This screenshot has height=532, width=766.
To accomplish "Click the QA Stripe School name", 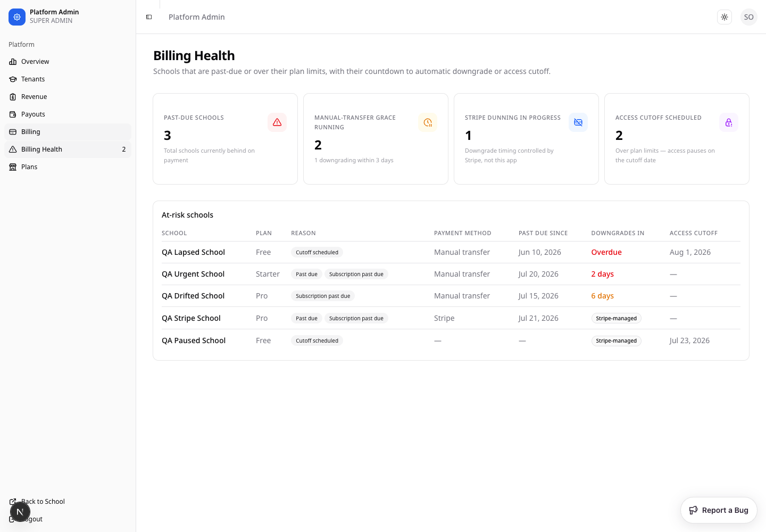I will coord(191,318).
